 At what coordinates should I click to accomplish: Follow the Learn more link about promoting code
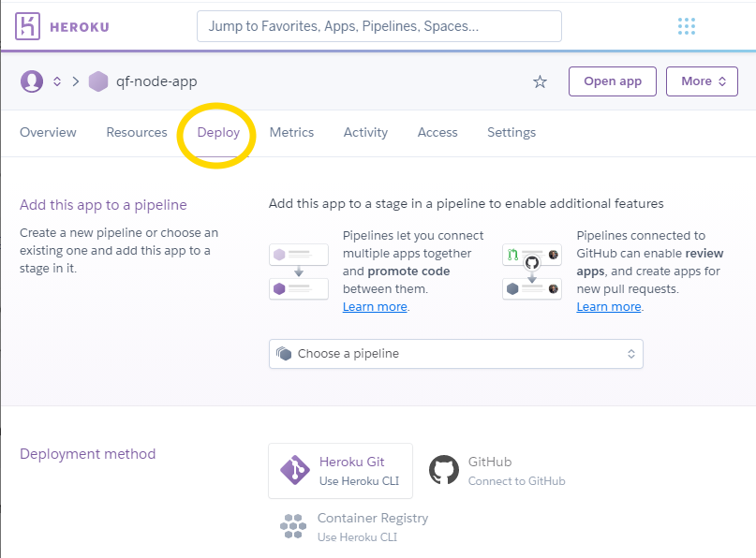coord(375,307)
